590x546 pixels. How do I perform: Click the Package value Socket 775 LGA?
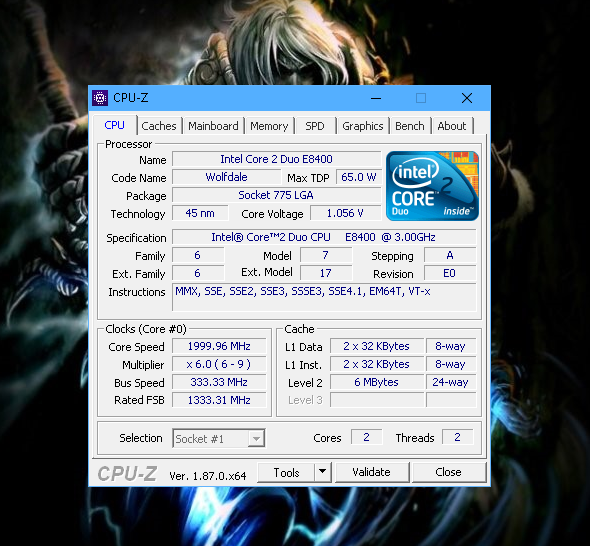point(277,195)
